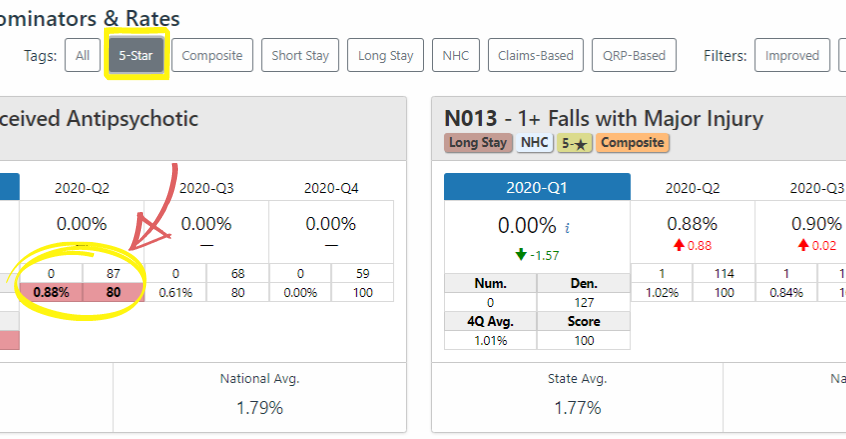846x439 pixels.
Task: Click the 5-star badge on the N013 card
Action: click(x=574, y=143)
